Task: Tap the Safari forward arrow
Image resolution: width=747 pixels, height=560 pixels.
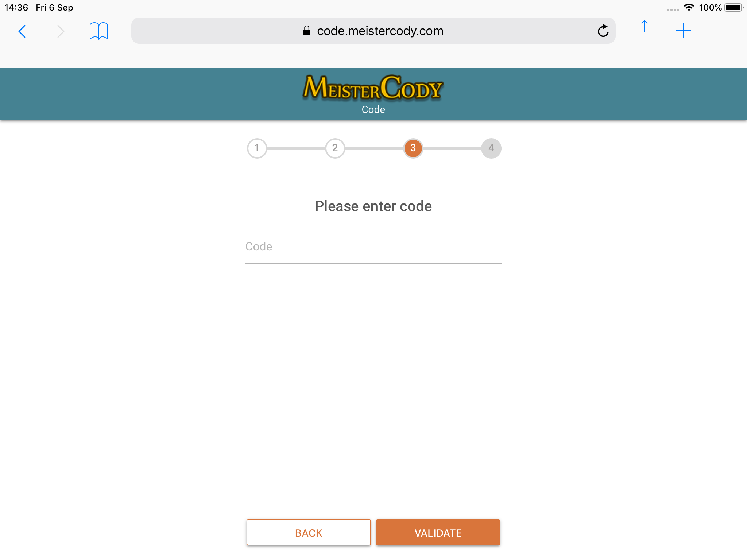Action: click(61, 31)
